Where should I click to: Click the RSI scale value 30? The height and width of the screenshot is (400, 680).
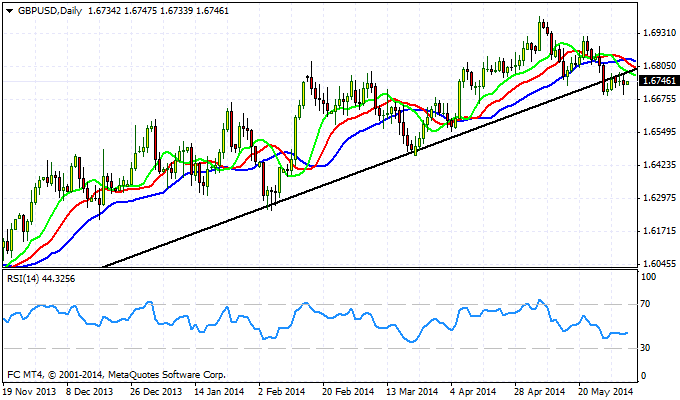(x=645, y=348)
